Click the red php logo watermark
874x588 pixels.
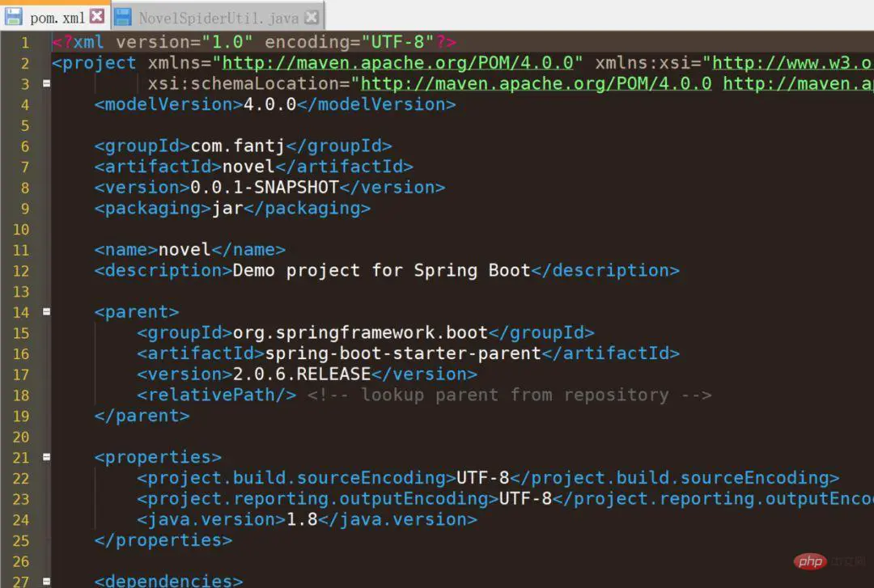pos(808,561)
